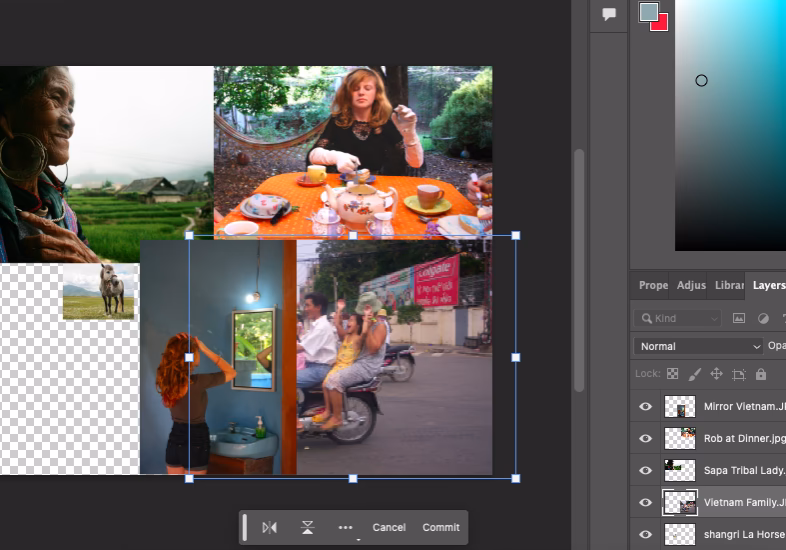Image resolution: width=786 pixels, height=550 pixels.
Task: Hide the Vietnam Family layer
Action: click(646, 502)
